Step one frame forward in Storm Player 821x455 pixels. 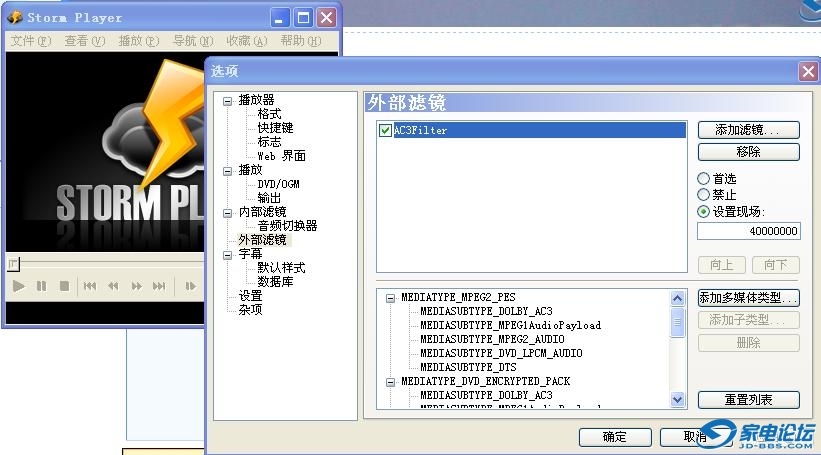(190, 286)
